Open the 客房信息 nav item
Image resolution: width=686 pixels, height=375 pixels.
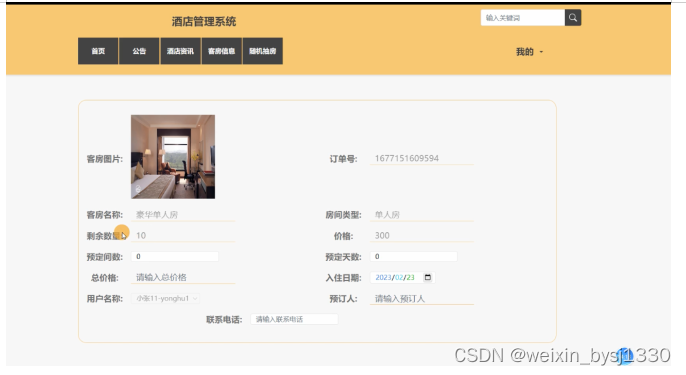click(x=221, y=51)
